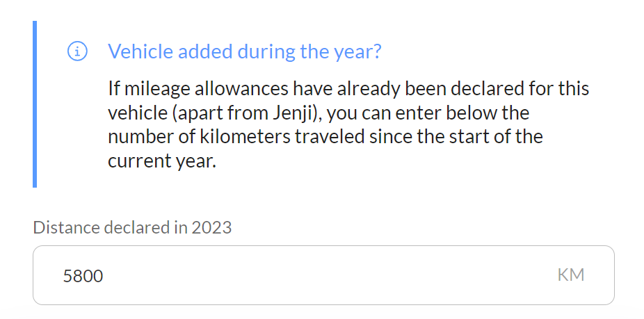Click the 'since the start of the' text
Viewport: 644px width, 319px height.
[x=456, y=137]
